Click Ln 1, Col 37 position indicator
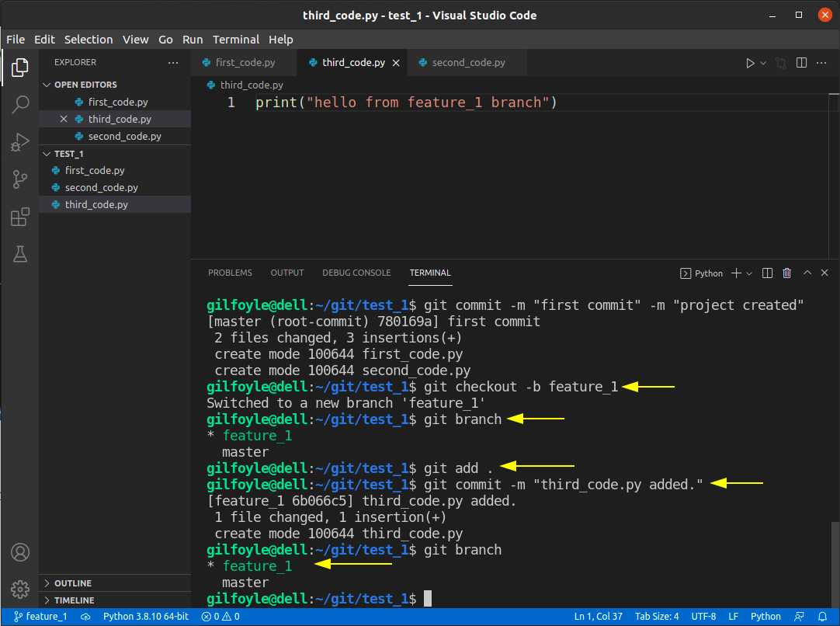The image size is (840, 626). pos(598,617)
